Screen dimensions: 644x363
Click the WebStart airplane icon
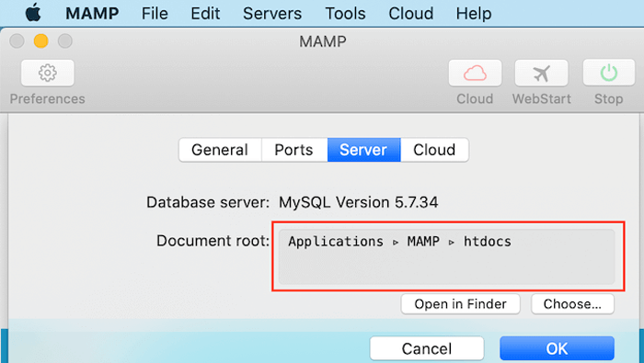[541, 73]
